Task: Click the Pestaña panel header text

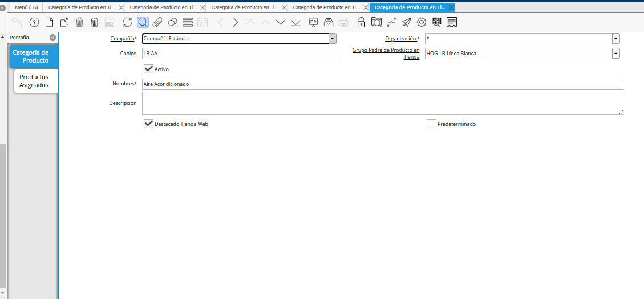Action: click(19, 38)
